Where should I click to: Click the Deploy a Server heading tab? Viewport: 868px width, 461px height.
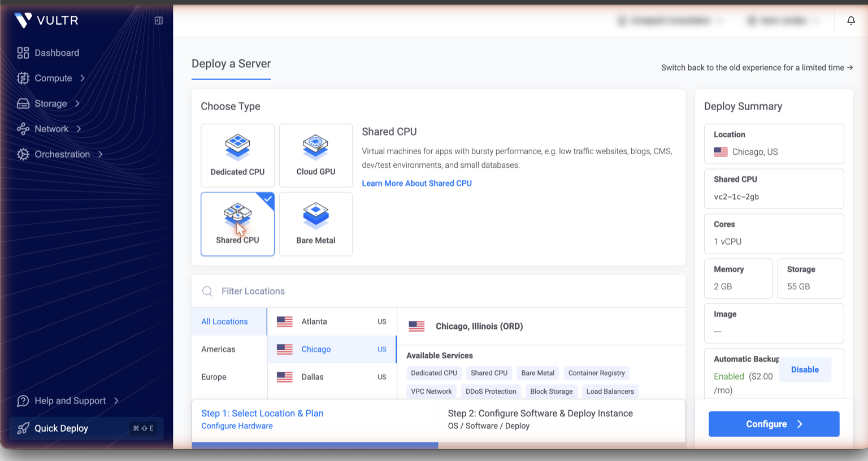coord(231,64)
